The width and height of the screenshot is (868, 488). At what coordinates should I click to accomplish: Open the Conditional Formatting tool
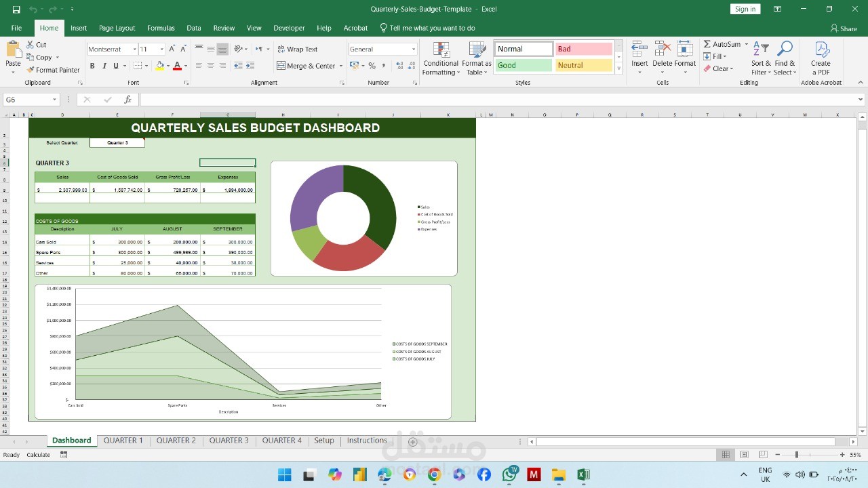(x=441, y=58)
